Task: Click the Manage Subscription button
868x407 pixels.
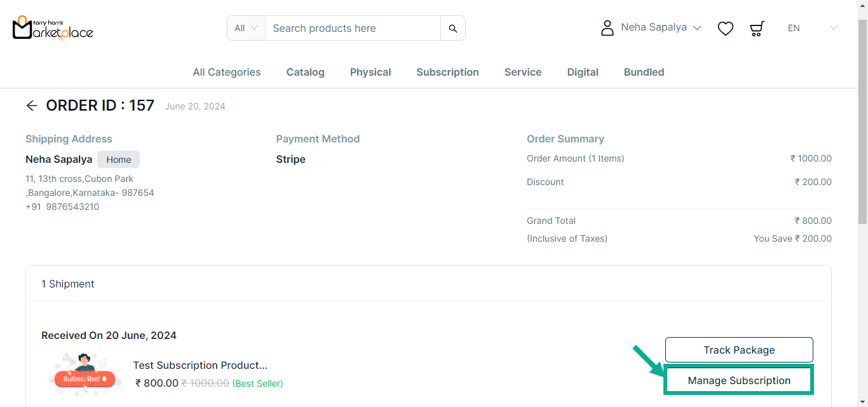Action: [x=739, y=380]
